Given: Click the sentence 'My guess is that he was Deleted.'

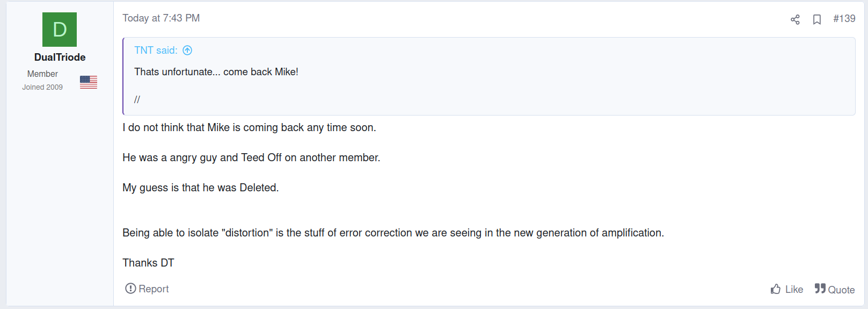Looking at the screenshot, I should [201, 188].
